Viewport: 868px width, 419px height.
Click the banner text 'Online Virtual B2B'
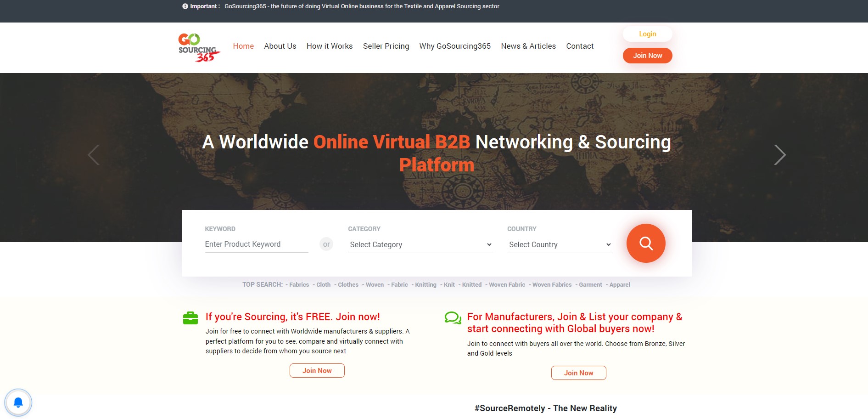coord(392,142)
